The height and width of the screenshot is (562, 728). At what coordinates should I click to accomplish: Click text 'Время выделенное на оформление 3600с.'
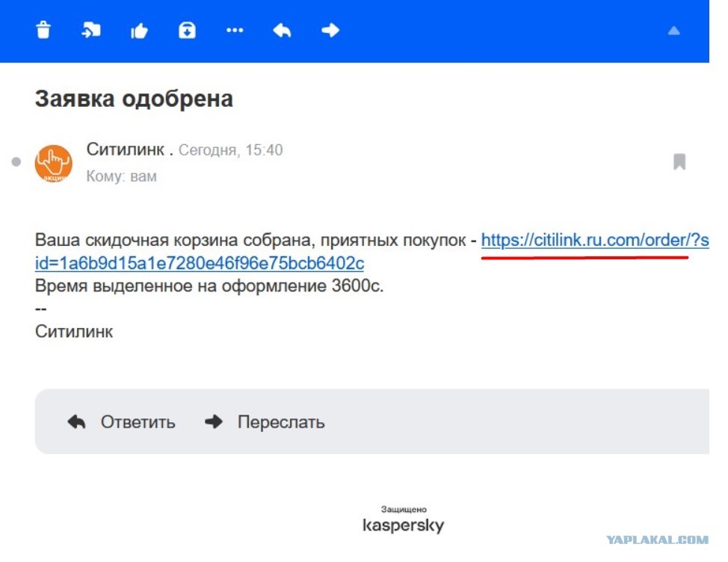(x=209, y=286)
